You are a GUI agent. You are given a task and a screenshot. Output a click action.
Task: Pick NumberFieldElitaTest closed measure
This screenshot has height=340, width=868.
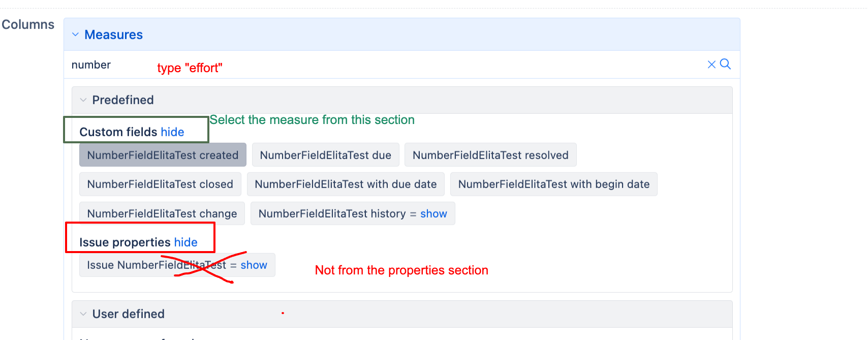click(x=160, y=184)
